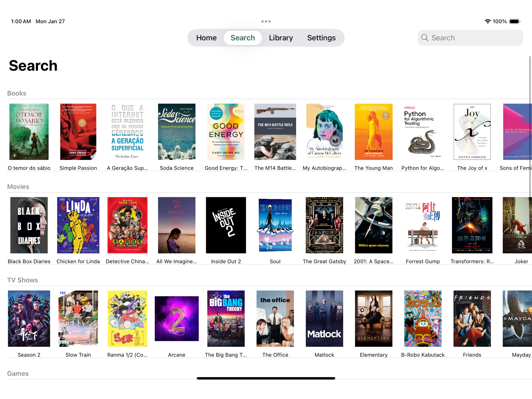This screenshot has width=532, height=399.
Task: Tap the Wi-Fi status icon
Action: pos(488,21)
